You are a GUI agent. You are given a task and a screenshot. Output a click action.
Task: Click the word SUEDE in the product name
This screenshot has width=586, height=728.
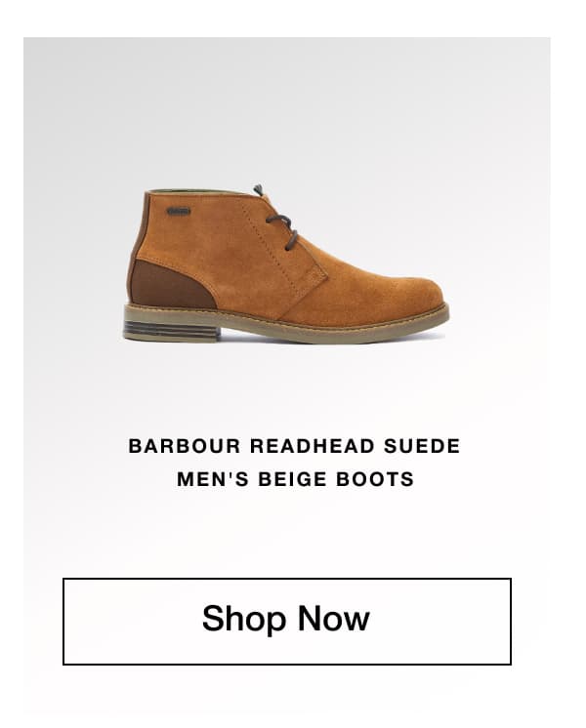coord(422,446)
